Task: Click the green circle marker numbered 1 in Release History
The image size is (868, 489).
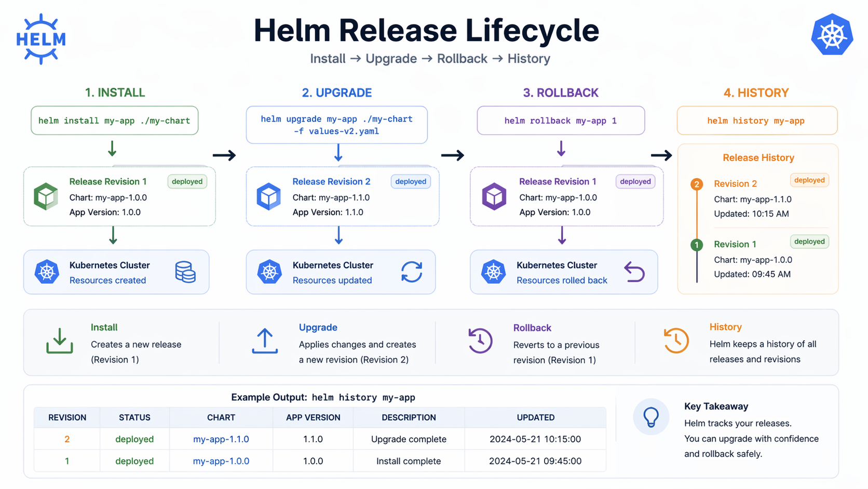Action: click(697, 245)
